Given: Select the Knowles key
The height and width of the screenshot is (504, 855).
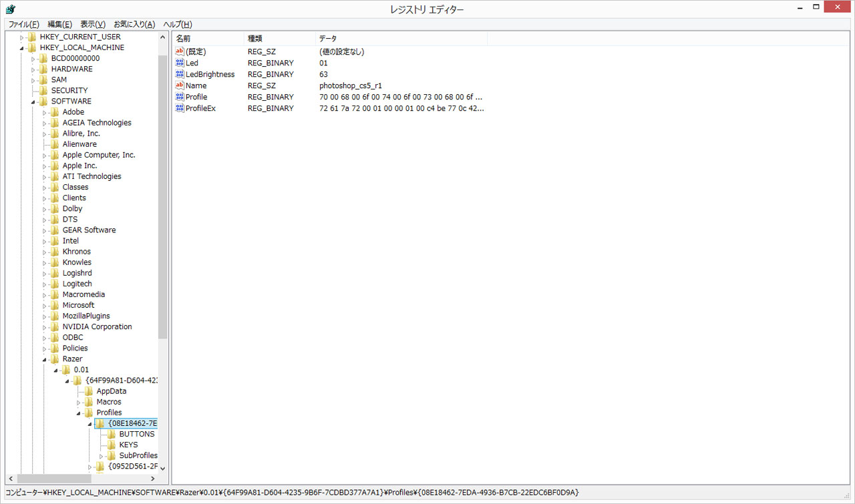Looking at the screenshot, I should pyautogui.click(x=77, y=262).
